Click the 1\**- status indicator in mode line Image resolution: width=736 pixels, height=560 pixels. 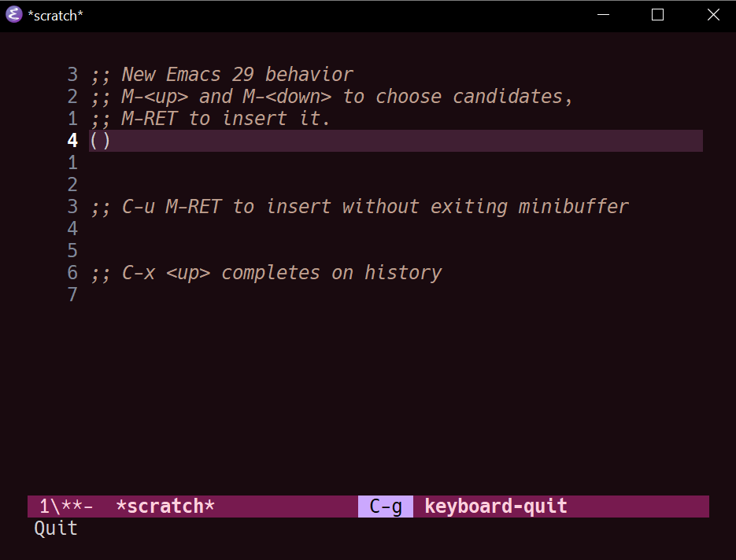(66, 507)
